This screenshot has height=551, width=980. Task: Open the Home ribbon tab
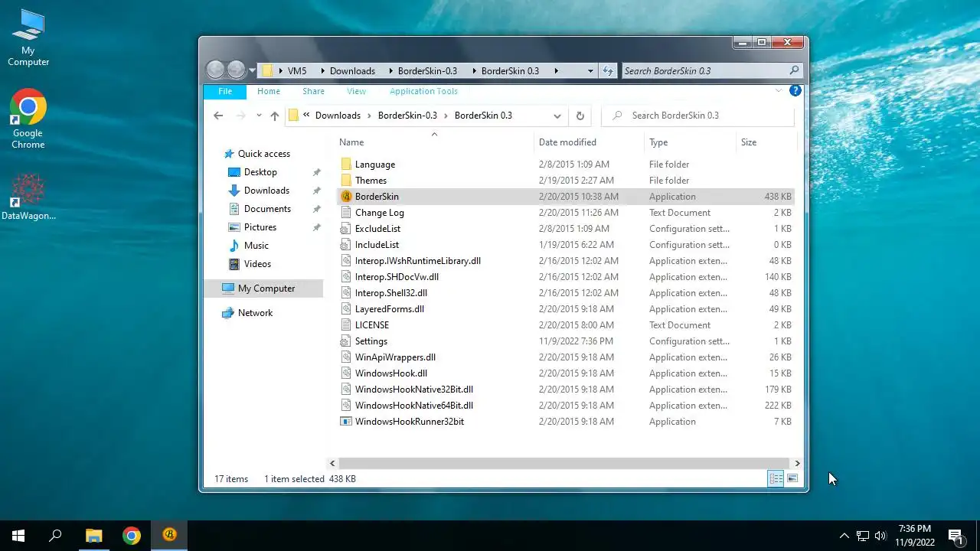[269, 91]
